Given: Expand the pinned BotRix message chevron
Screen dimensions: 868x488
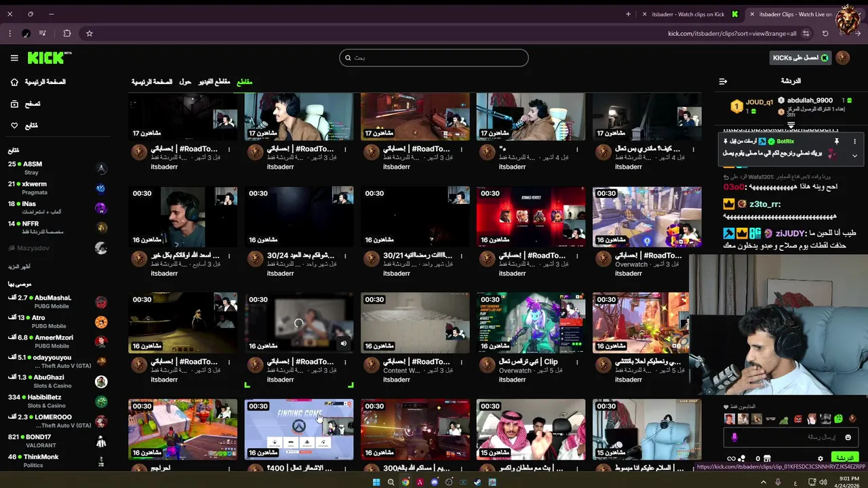Looking at the screenshot, I should (x=854, y=155).
